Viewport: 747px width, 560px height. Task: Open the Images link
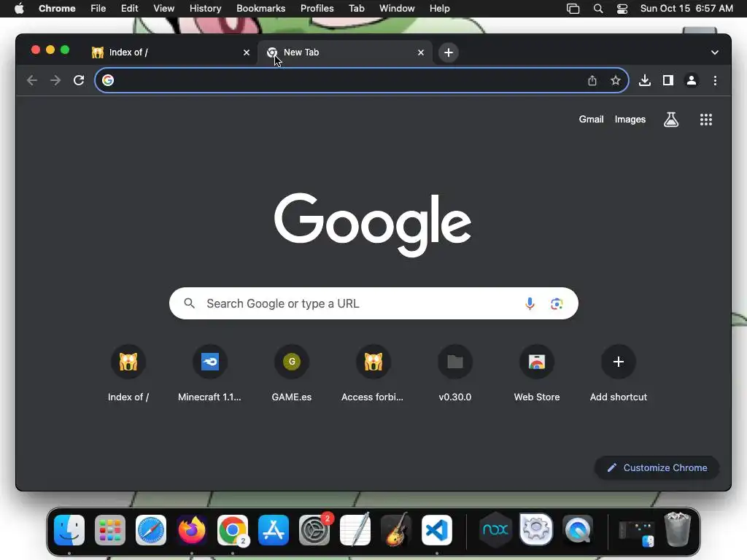[x=630, y=120]
